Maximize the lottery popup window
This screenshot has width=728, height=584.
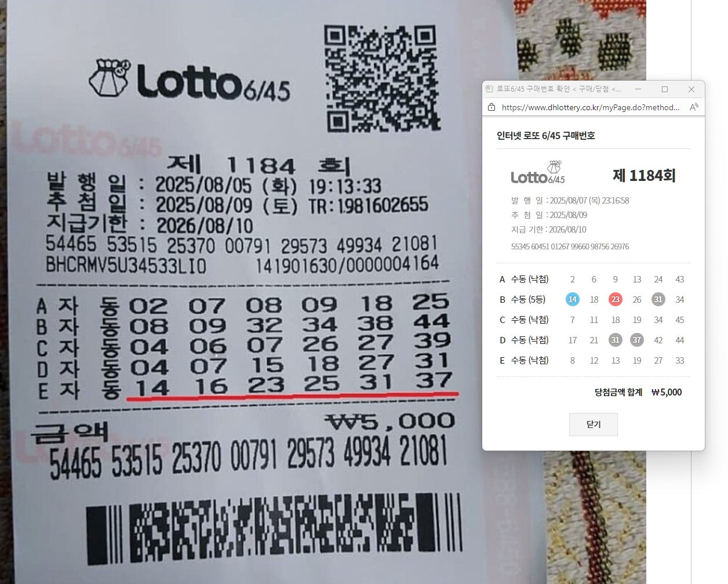coord(665,89)
